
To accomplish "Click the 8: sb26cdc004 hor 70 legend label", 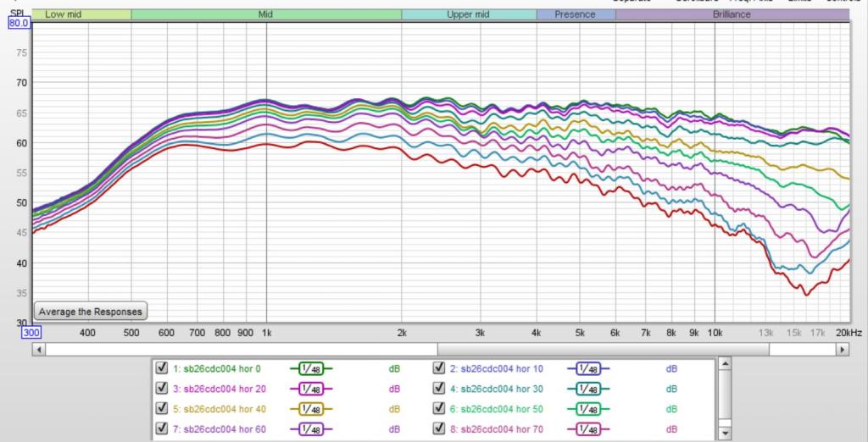I will [x=497, y=429].
